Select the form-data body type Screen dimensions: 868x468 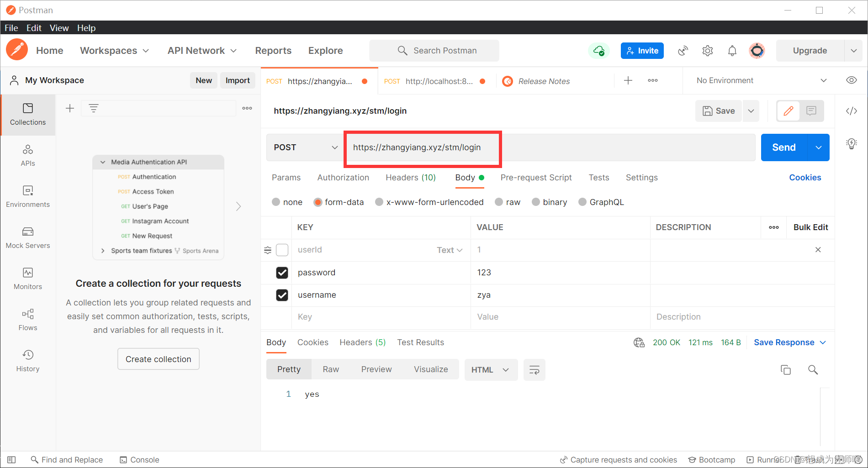click(318, 202)
